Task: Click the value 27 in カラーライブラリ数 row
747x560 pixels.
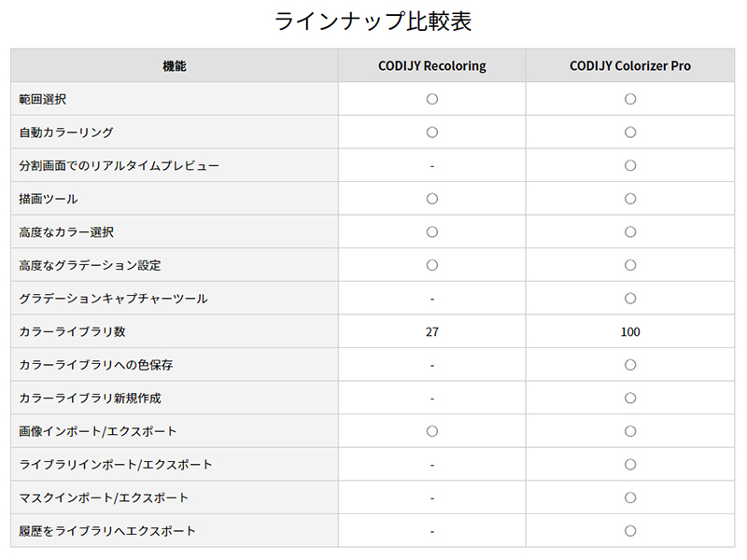Action: point(432,331)
